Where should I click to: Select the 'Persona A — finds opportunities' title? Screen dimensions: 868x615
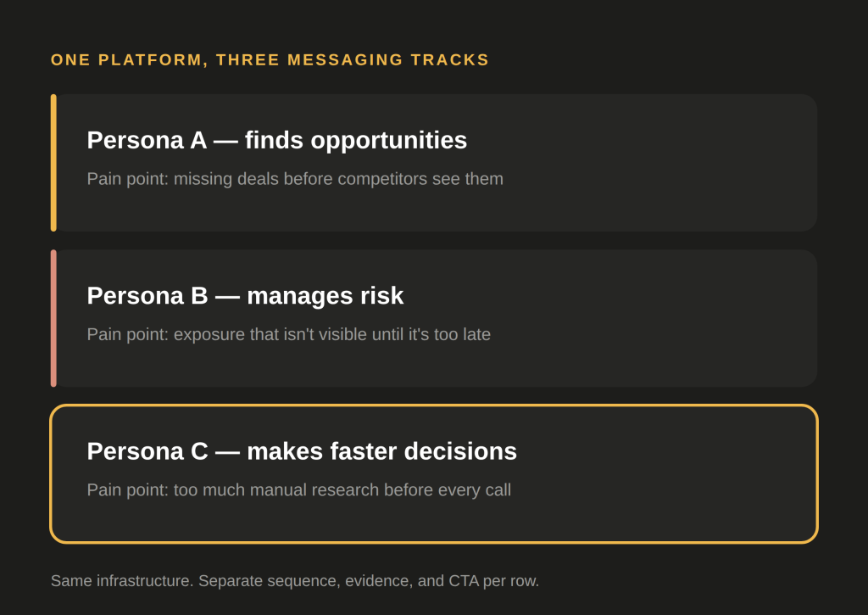277,140
